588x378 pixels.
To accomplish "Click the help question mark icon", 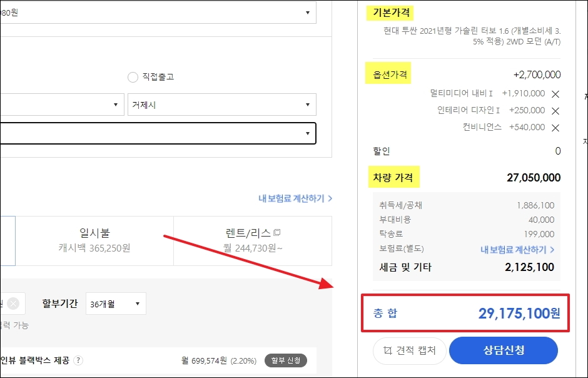I will (x=78, y=360).
